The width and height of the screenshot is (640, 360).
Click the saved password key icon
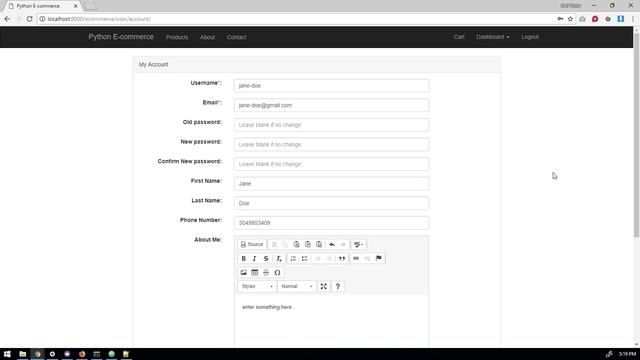tap(560, 19)
